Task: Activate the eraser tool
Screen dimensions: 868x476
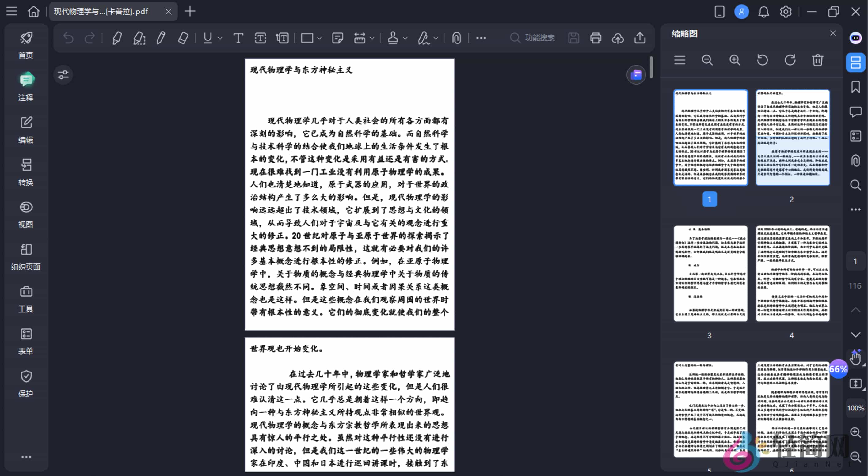Action: (183, 38)
